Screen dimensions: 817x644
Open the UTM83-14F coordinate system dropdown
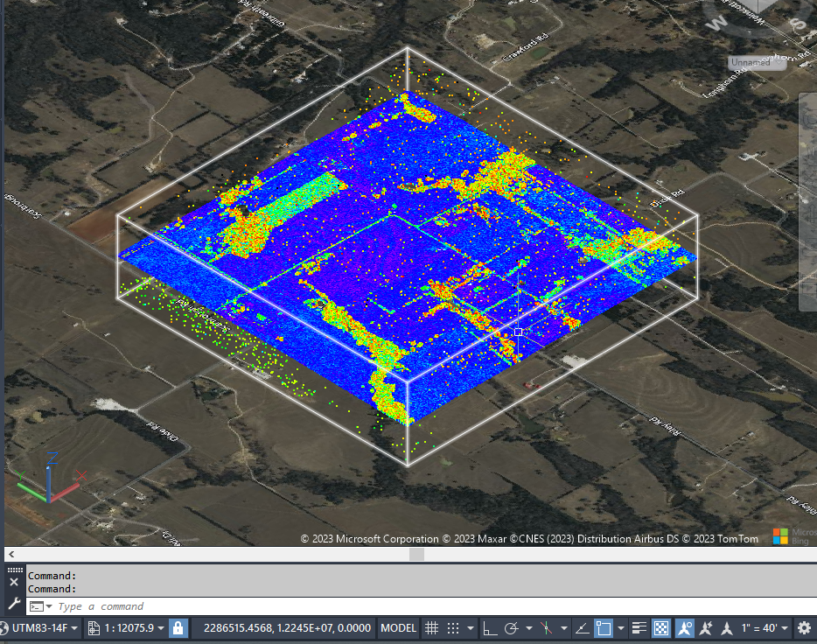pyautogui.click(x=41, y=627)
